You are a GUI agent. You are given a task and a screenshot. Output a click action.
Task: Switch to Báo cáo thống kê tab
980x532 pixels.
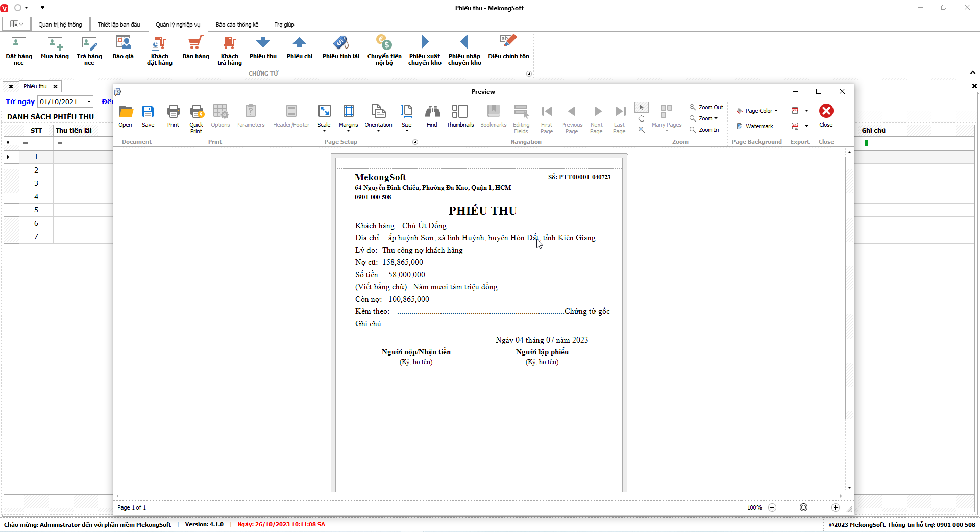tap(237, 25)
